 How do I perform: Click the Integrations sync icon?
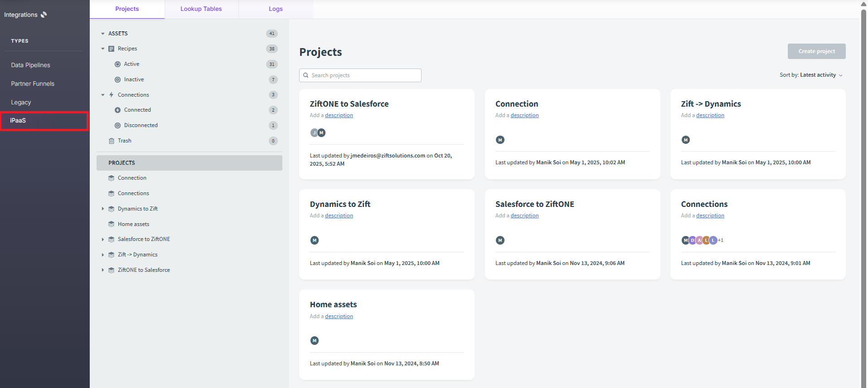pos(44,15)
